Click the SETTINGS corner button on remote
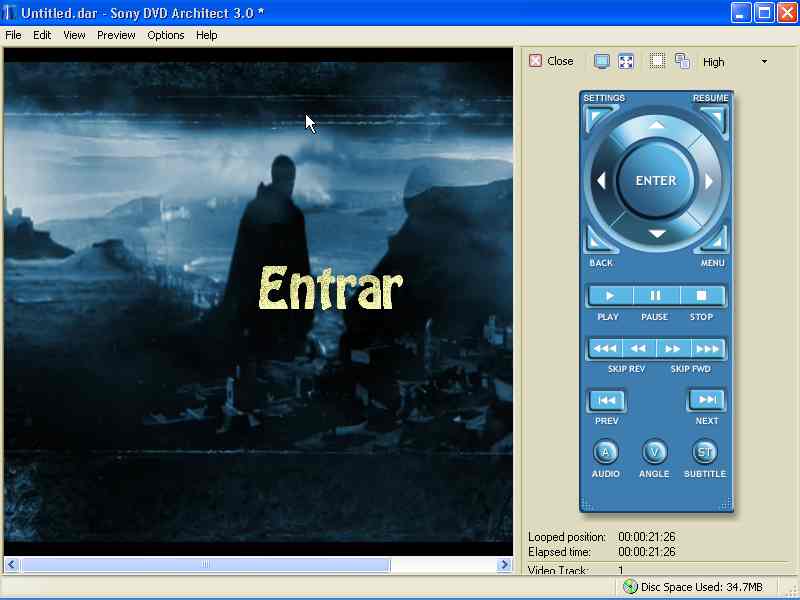The height and width of the screenshot is (600, 800). 599,118
